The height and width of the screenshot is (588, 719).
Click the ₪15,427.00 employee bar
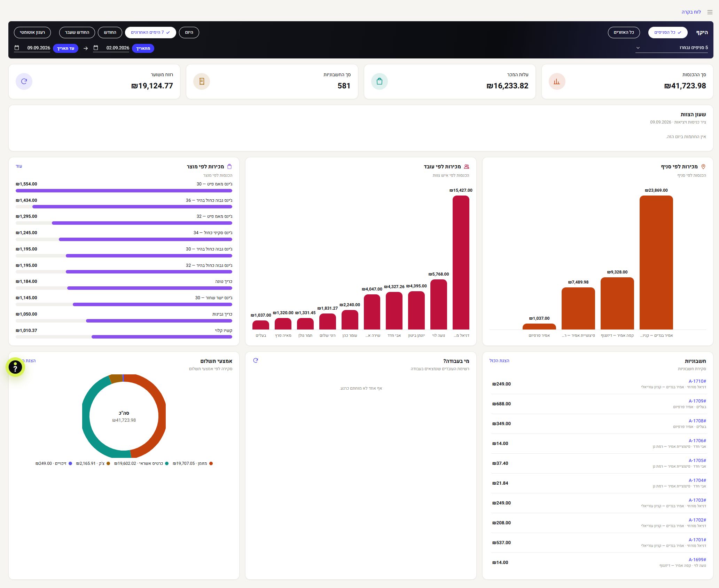coord(461,262)
